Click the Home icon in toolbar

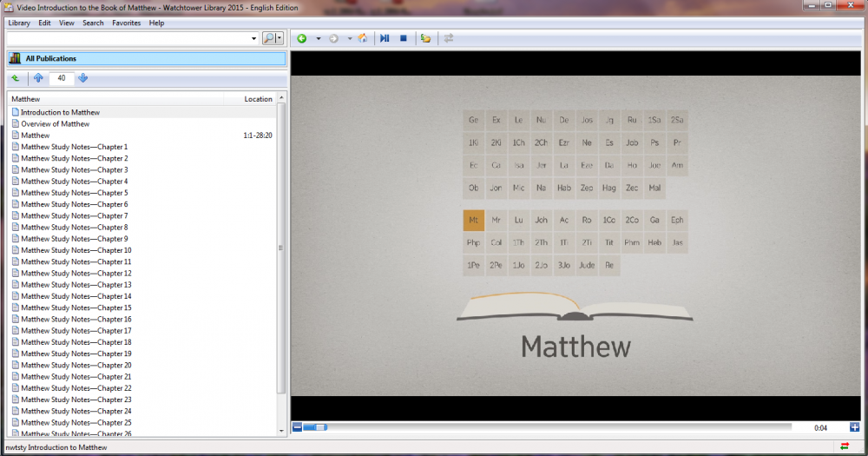362,38
